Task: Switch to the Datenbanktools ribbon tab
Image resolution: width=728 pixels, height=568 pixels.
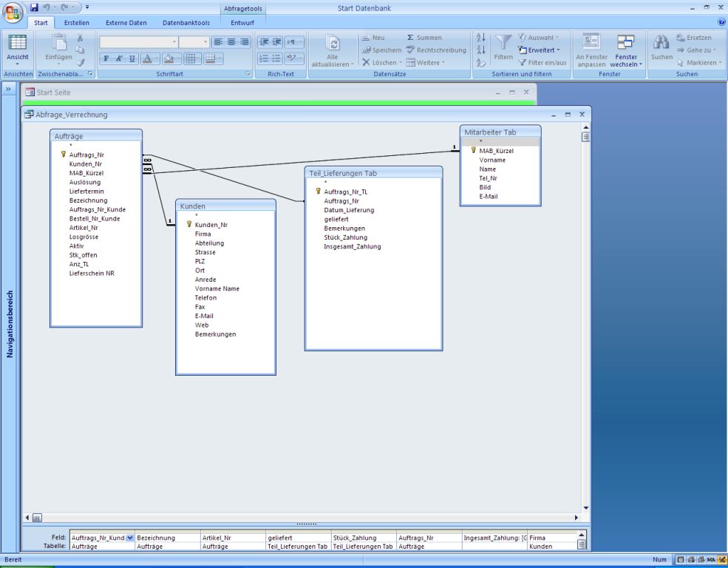Action: [x=186, y=22]
